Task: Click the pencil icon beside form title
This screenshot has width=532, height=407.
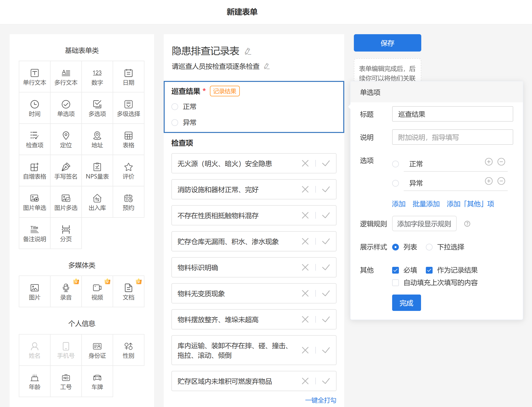Action: pos(248,51)
